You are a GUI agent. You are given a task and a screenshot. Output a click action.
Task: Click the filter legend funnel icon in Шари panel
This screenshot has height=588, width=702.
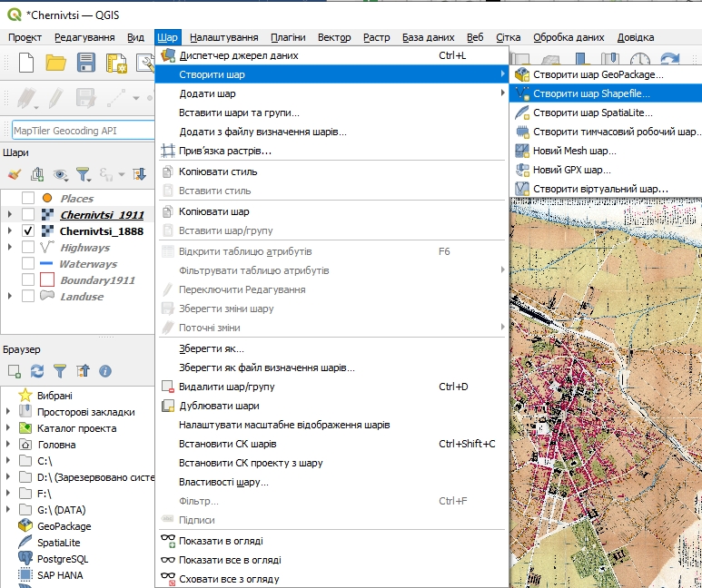click(84, 173)
